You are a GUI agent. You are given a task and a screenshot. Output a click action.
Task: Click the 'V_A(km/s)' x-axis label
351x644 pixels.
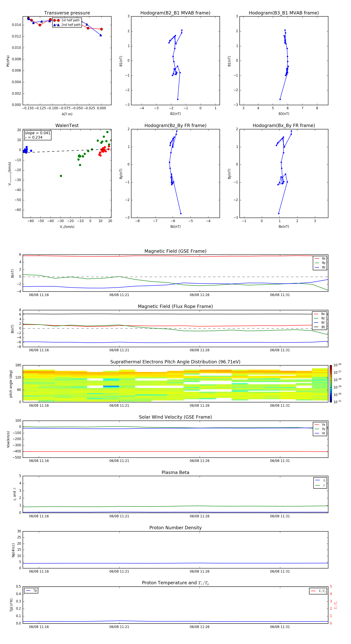[67, 227]
